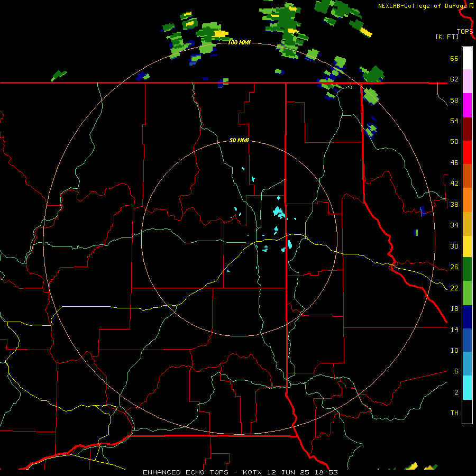The height and width of the screenshot is (476, 476).
Task: Click the "TOPS" legend title
Action: (x=465, y=32)
